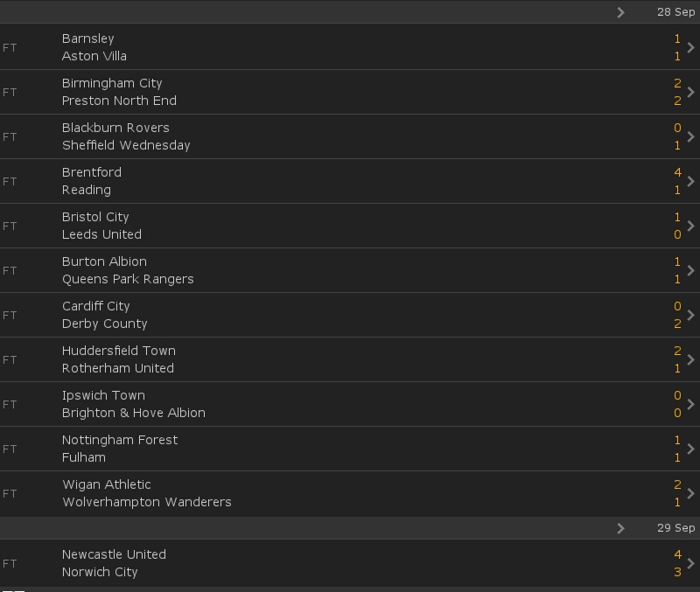Viewport: 700px width, 592px height.
Task: Click team name Wolverhampton Wanderers
Action: click(x=147, y=502)
